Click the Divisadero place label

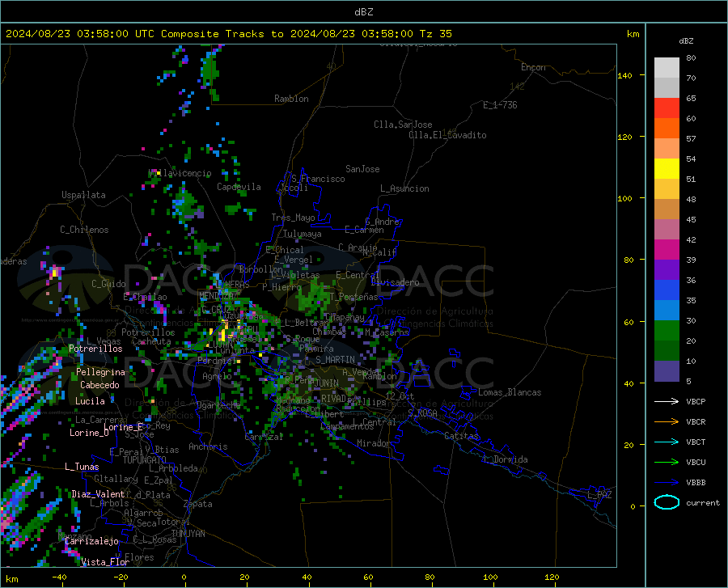point(395,282)
